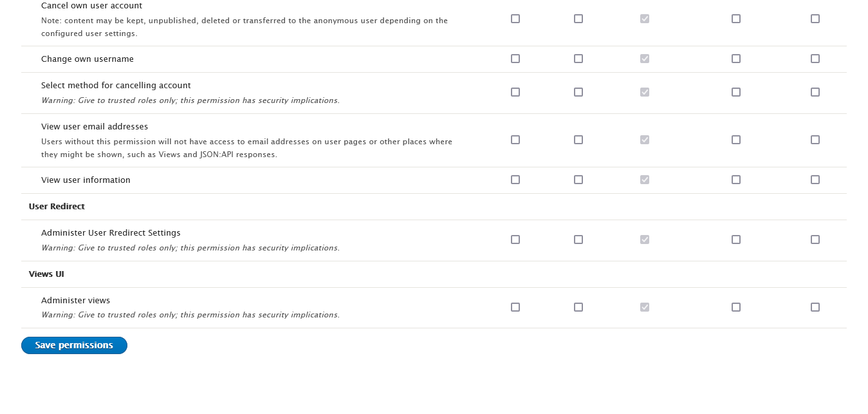The image size is (868, 414).
Task: Check first-column box for Administer User Rredirect Settings
Action: [x=515, y=240]
